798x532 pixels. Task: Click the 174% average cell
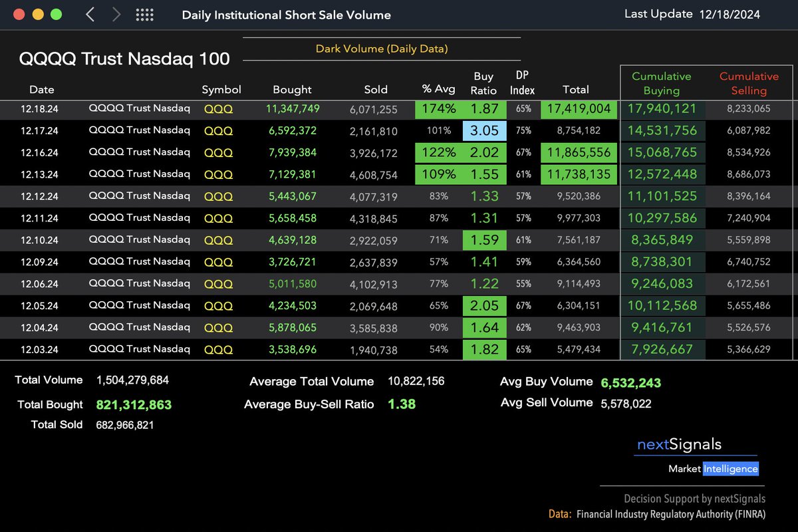click(438, 109)
